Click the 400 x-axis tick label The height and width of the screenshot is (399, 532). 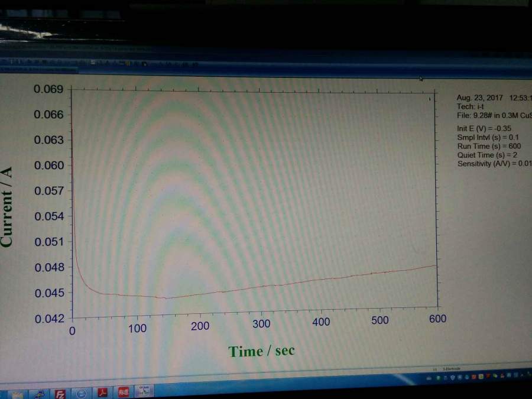[x=321, y=322]
